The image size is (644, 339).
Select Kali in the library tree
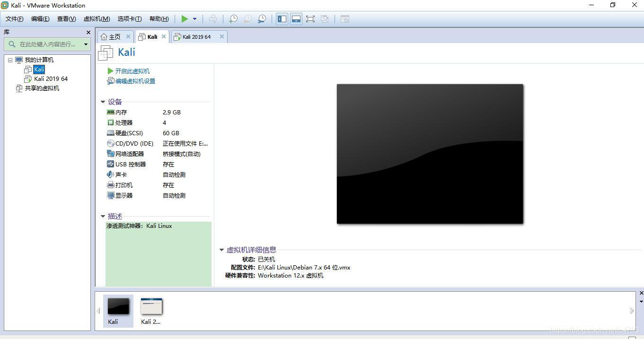(39, 70)
